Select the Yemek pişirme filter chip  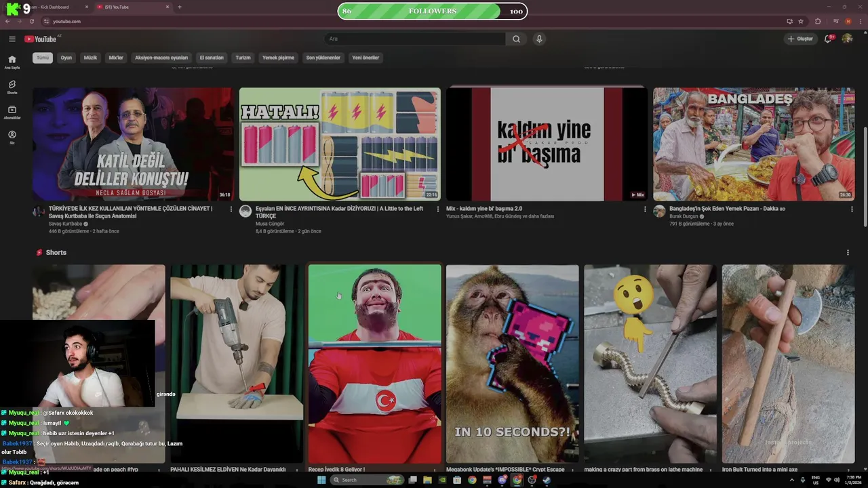(x=278, y=58)
